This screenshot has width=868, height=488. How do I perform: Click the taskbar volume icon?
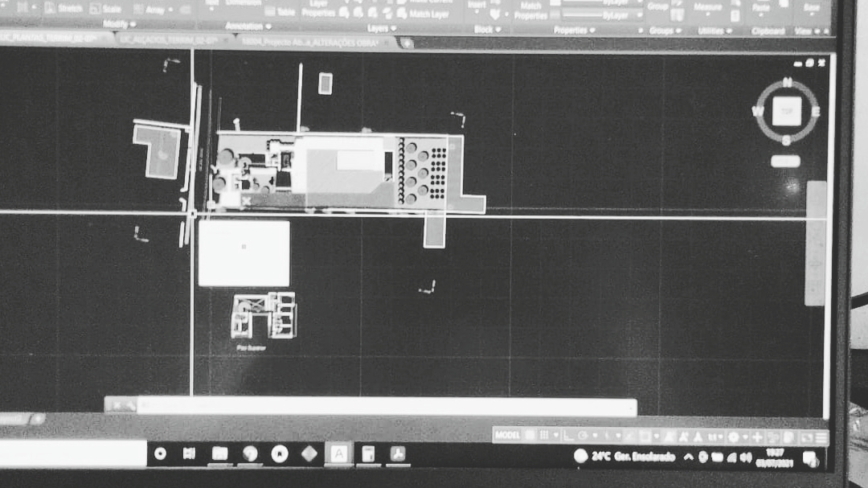[x=746, y=457]
